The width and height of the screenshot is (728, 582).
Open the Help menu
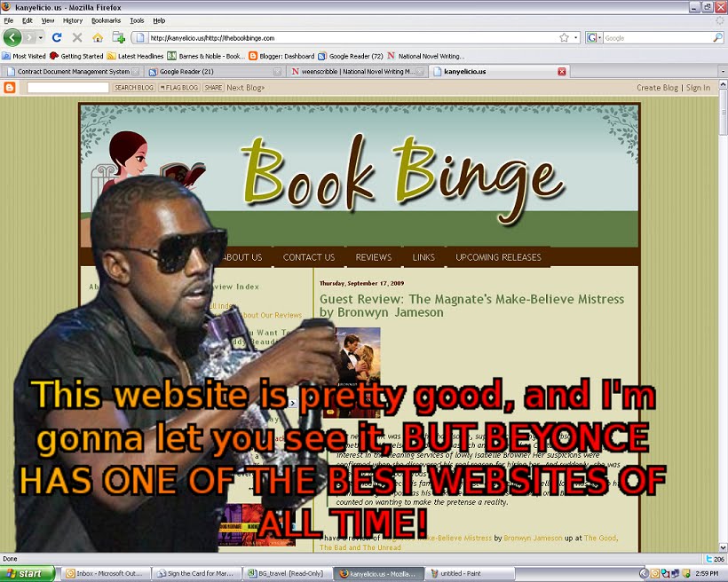(x=159, y=20)
